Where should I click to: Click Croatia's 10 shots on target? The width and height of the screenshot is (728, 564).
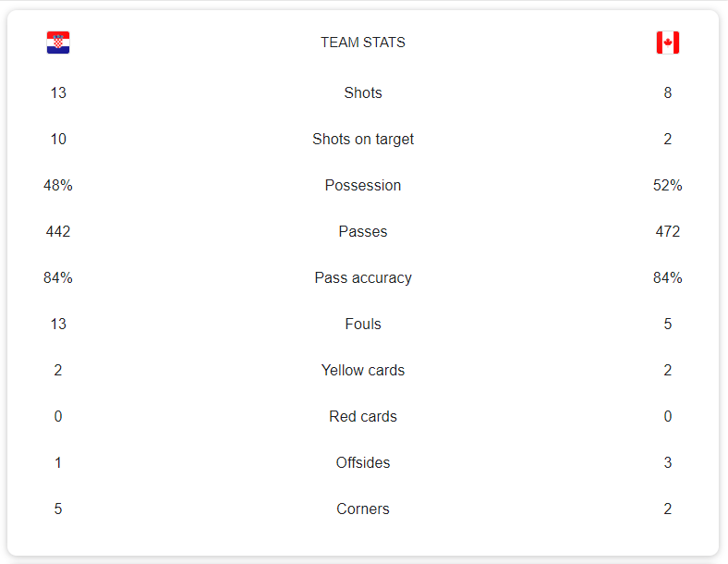[58, 140]
